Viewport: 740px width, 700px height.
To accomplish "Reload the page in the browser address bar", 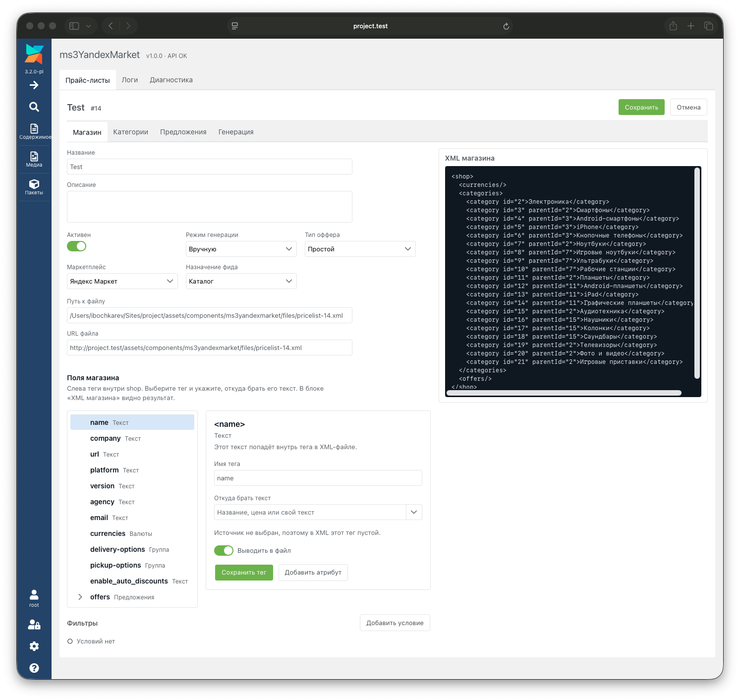I will tap(506, 26).
